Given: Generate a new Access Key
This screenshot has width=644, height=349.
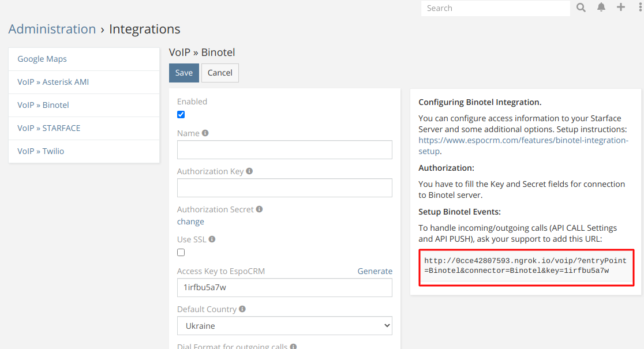Looking at the screenshot, I should 375,271.
